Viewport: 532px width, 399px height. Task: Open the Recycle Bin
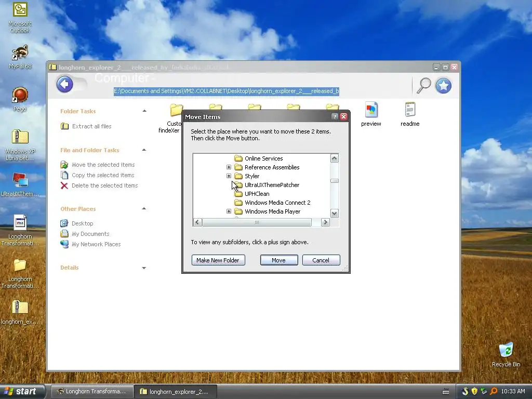coord(506,351)
